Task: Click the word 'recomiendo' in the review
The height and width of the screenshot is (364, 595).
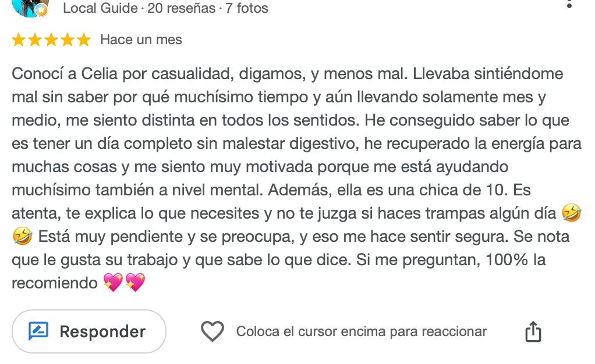Action: 55,283
